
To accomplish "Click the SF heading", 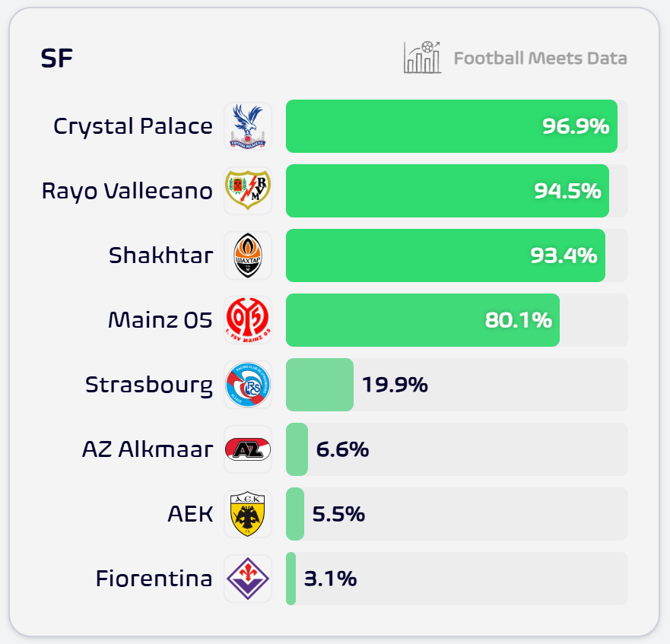I will point(57,59).
